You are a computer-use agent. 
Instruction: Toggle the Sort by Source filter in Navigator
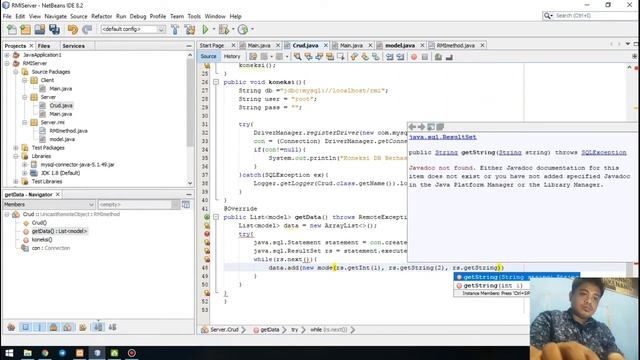[x=112, y=327]
